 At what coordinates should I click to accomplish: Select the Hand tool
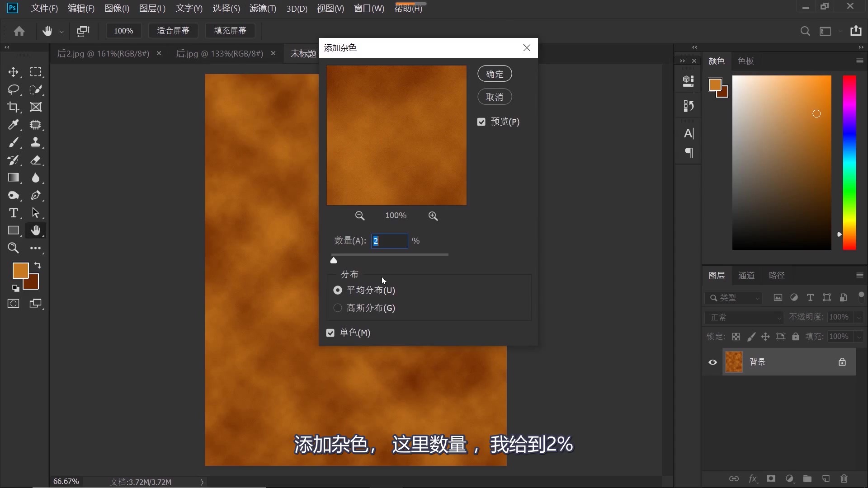(37, 230)
